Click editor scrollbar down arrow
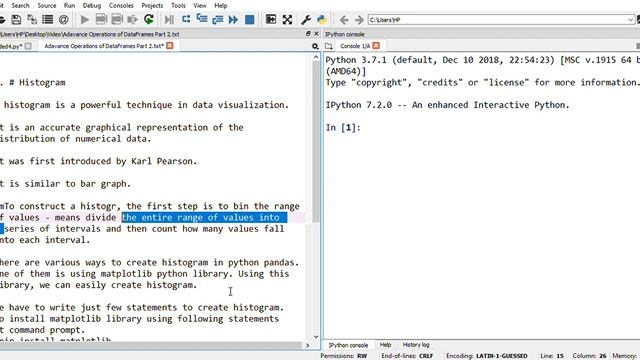The height and width of the screenshot is (360, 640). pos(316,337)
